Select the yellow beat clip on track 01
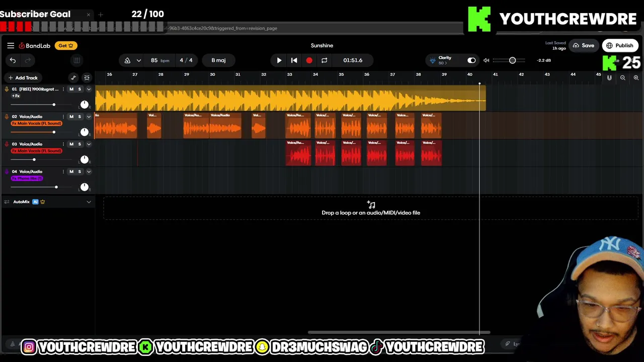 tap(290, 98)
